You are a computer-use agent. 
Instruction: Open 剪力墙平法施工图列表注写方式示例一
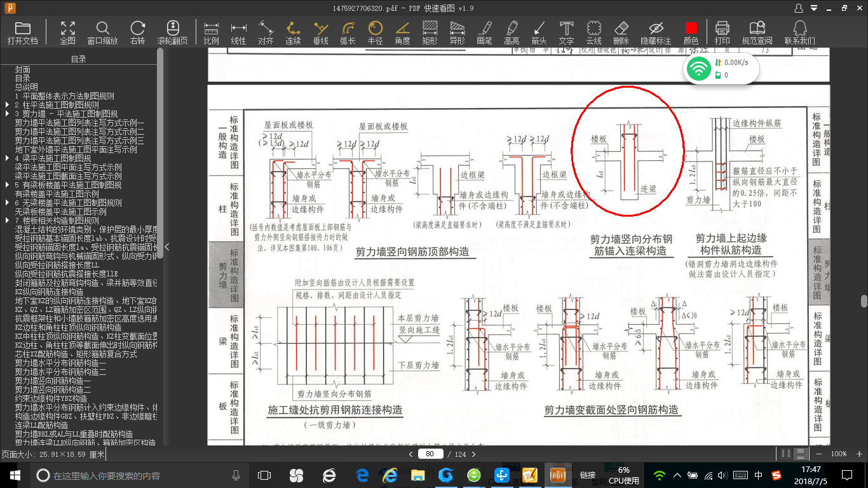coord(80,123)
